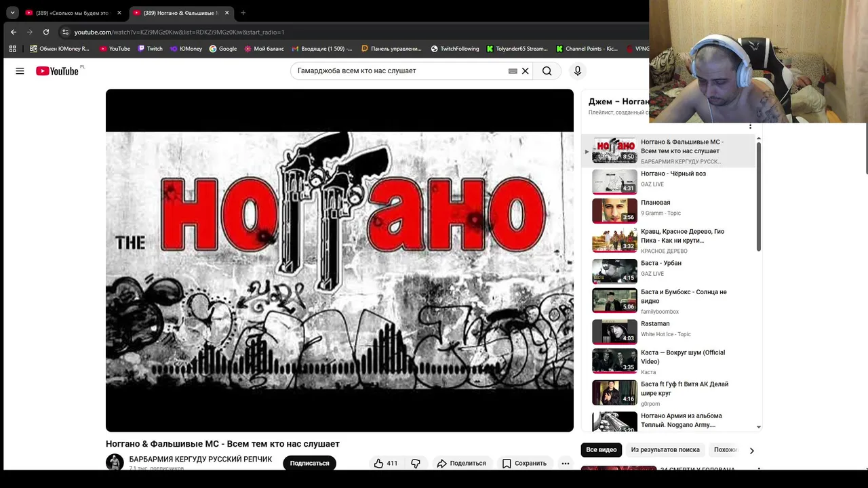Select the Из результатов поиска chip
The height and width of the screenshot is (488, 868).
665,450
